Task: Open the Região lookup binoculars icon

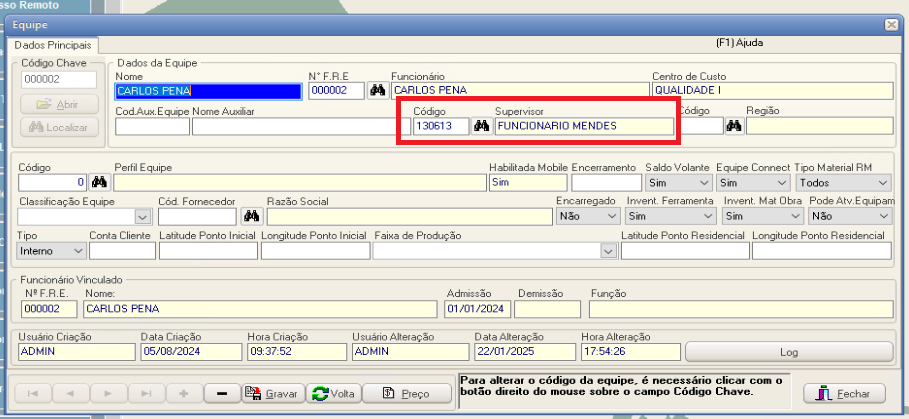Action: coord(734,126)
